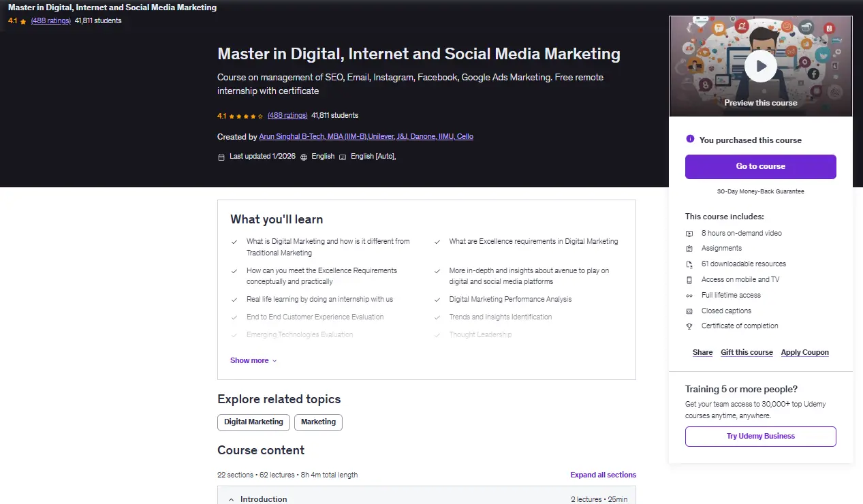Click 'You purchased this course' text
This screenshot has height=504, width=863.
pyautogui.click(x=750, y=140)
